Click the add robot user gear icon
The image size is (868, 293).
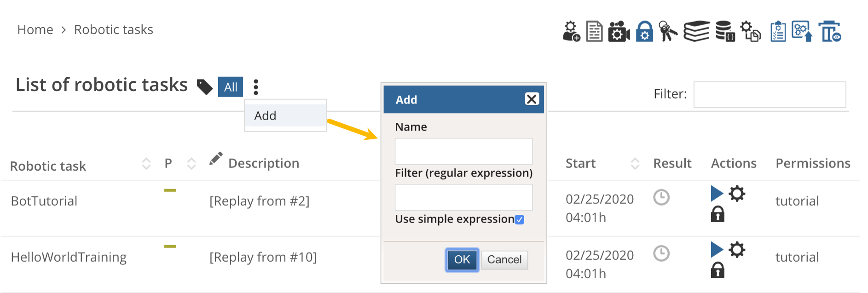pyautogui.click(x=571, y=31)
